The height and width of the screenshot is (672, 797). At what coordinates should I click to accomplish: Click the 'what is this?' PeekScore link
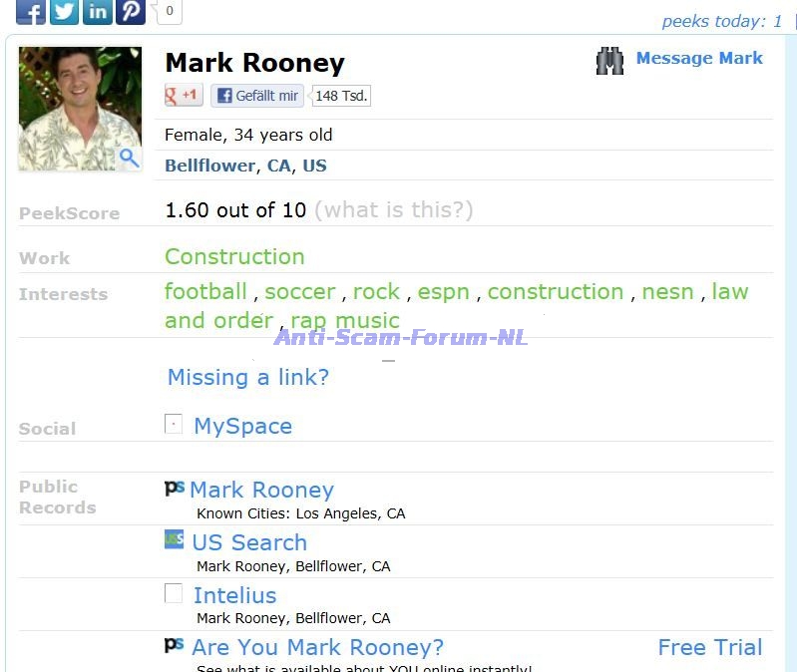(393, 210)
